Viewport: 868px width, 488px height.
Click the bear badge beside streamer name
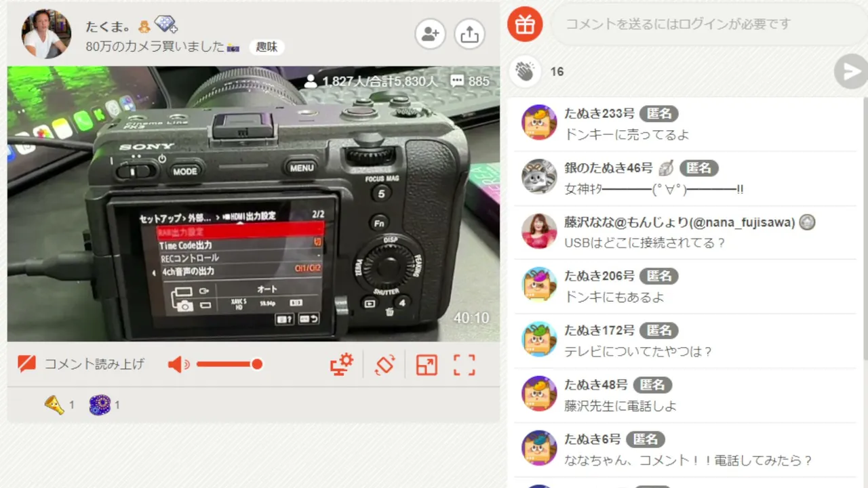coord(144,27)
